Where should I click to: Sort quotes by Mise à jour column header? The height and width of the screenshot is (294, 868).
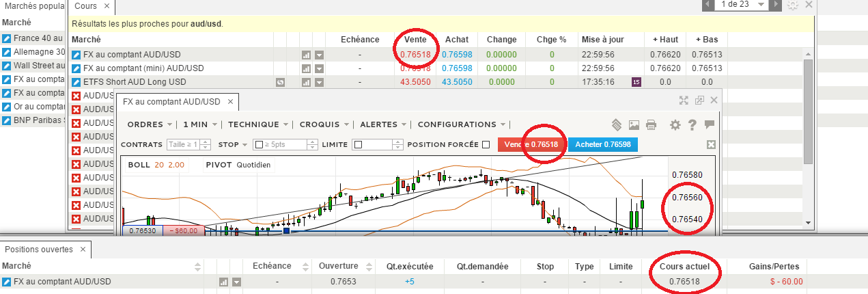602,39
